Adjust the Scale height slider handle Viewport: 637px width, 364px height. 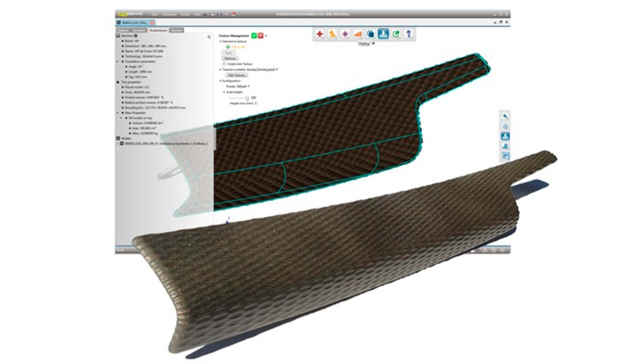coord(247,98)
